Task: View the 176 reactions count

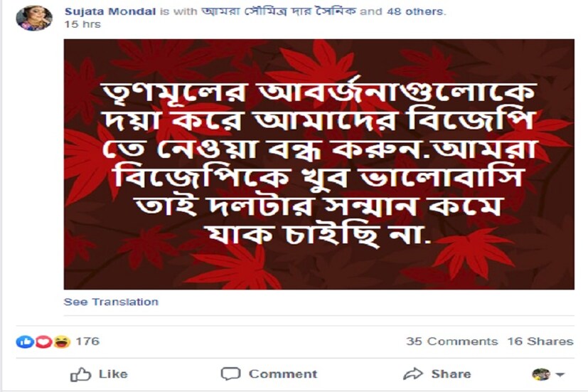Action: [87, 341]
